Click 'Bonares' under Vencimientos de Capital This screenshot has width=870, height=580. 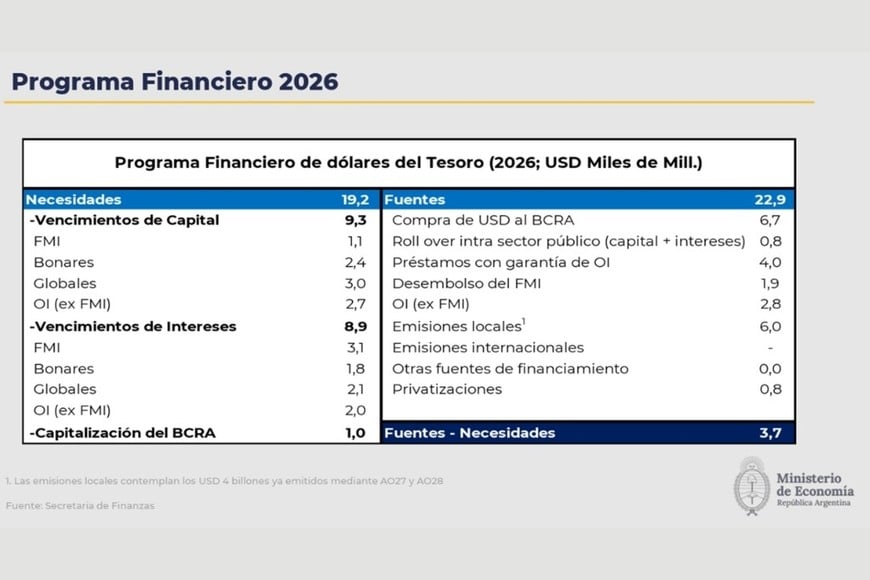pos(64,263)
